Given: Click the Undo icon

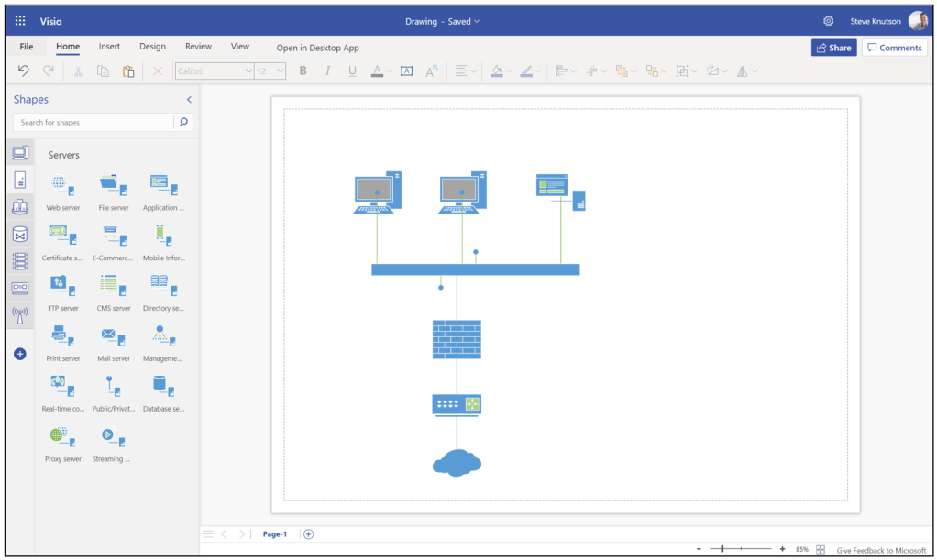Looking at the screenshot, I should click(24, 71).
